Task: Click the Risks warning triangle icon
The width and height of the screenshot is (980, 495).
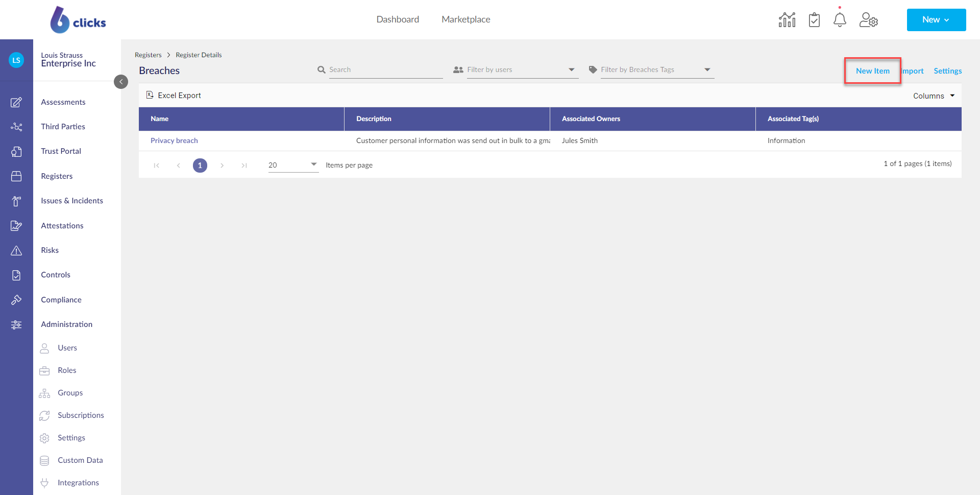Action: tap(16, 250)
